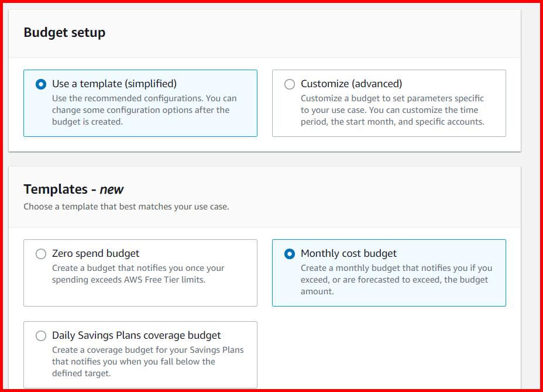This screenshot has height=392, width=543.
Task: Click the Daily Savings Plans coverage budget label
Action: tap(136, 335)
